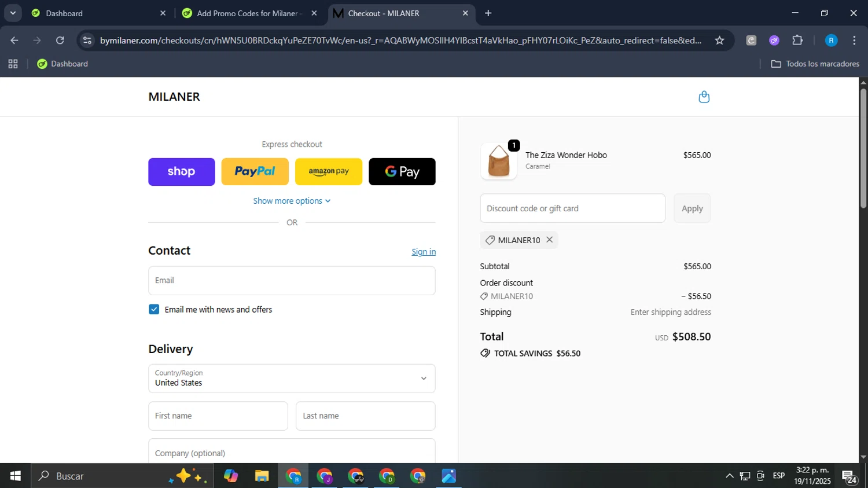This screenshot has height=488, width=868.
Task: Focus the Last name field
Action: point(366,416)
